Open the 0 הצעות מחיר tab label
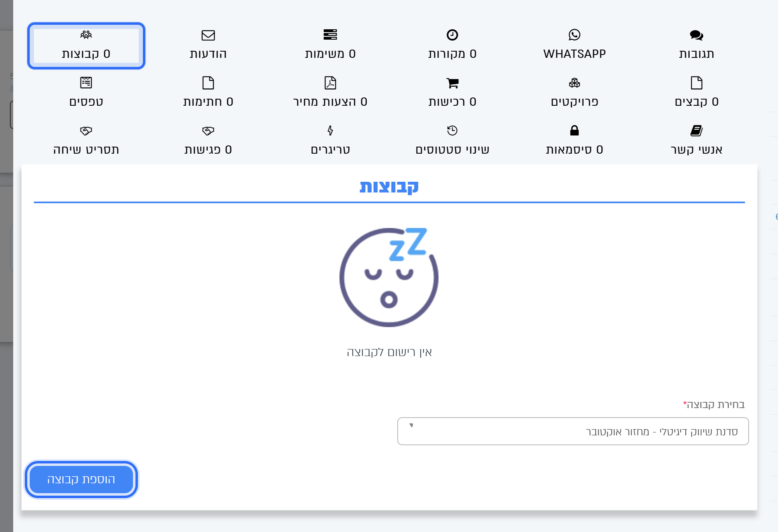Image resolution: width=778 pixels, height=532 pixels. (330, 102)
